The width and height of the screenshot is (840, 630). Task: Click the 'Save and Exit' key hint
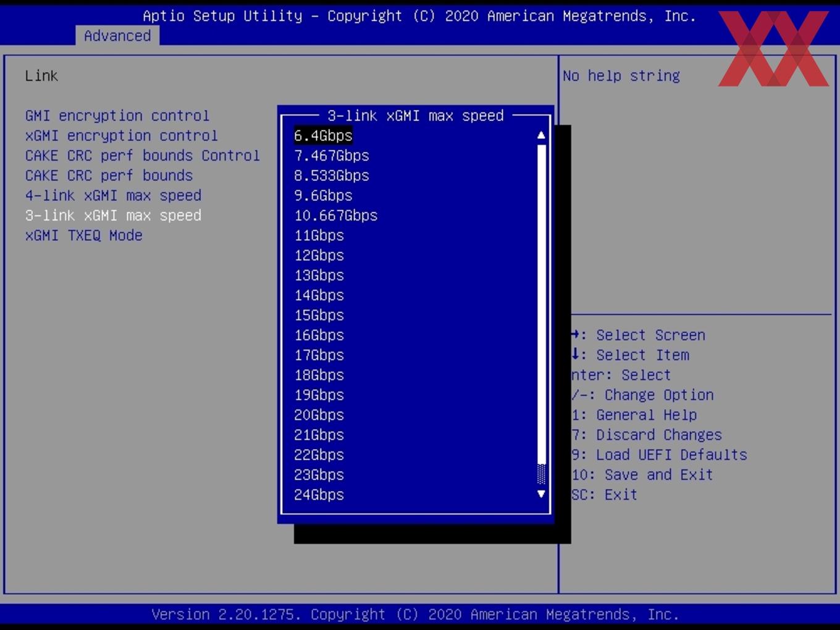point(642,475)
